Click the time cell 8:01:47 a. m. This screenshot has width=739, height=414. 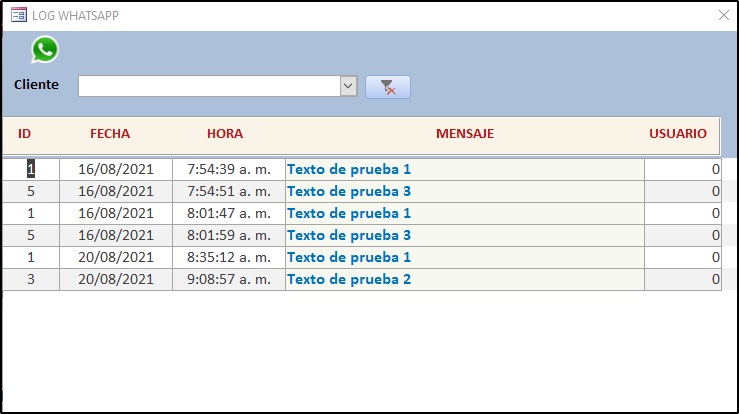(229, 213)
